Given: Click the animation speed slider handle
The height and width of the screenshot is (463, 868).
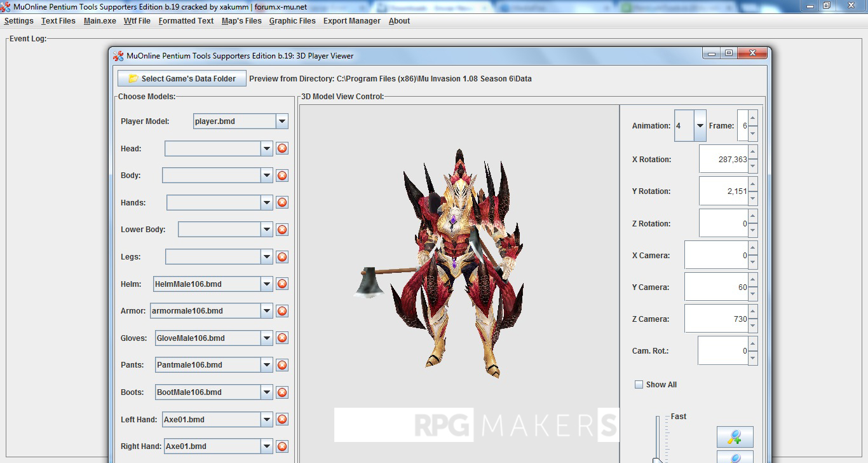Looking at the screenshot, I should point(658,460).
